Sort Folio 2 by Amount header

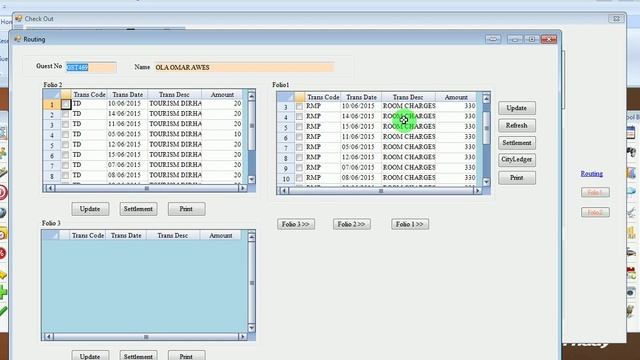[222, 95]
